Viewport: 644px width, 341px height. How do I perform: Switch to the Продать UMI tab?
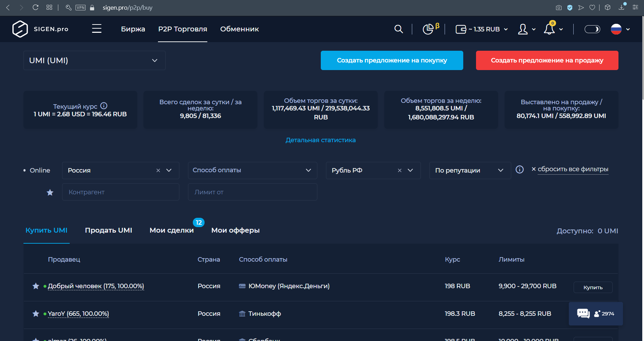coord(109,231)
